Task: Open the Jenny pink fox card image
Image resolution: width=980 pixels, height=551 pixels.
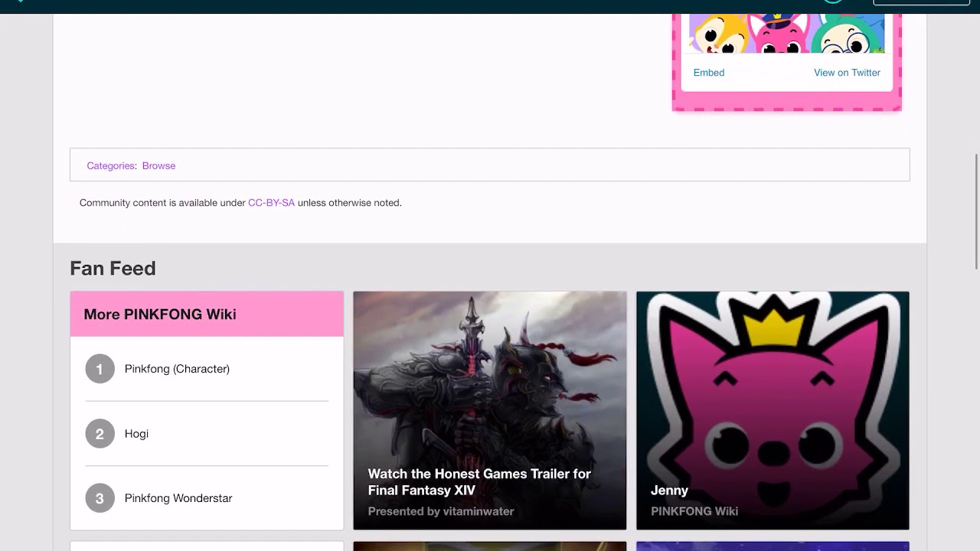Action: [773, 410]
